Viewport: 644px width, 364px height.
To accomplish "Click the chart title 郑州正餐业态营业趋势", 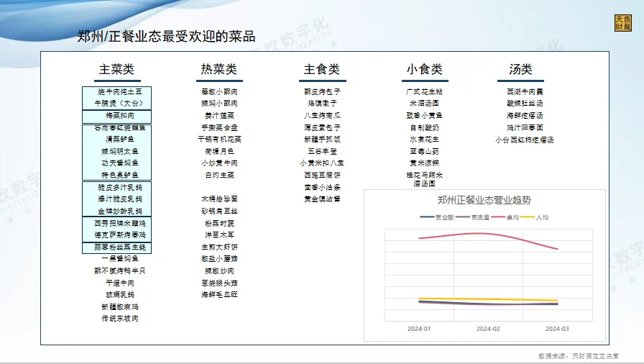I will click(484, 201).
